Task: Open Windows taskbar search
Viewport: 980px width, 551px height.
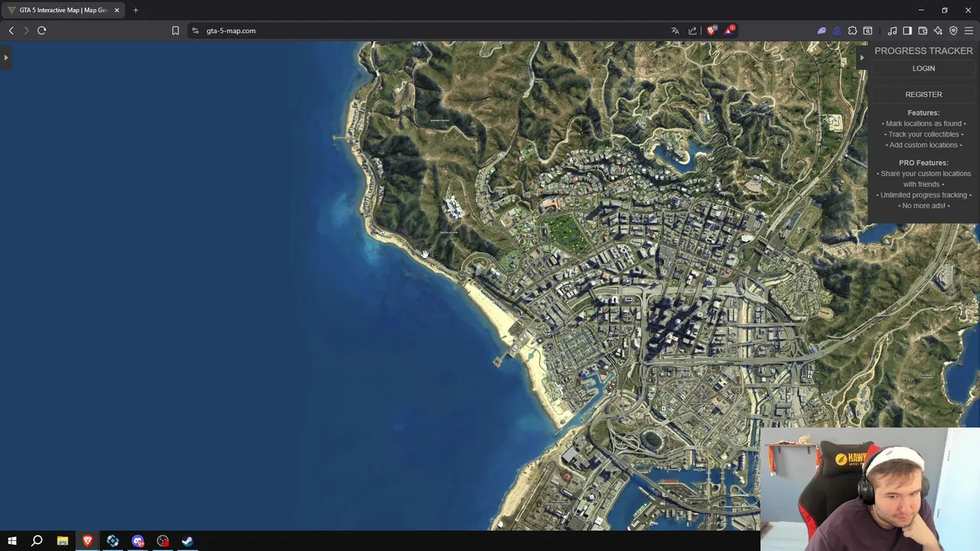Action: pyautogui.click(x=37, y=541)
